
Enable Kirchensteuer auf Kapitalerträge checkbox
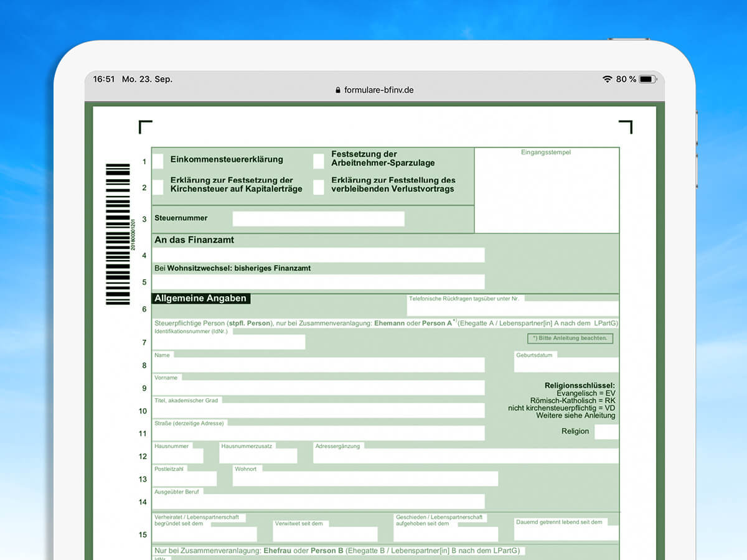[158, 187]
